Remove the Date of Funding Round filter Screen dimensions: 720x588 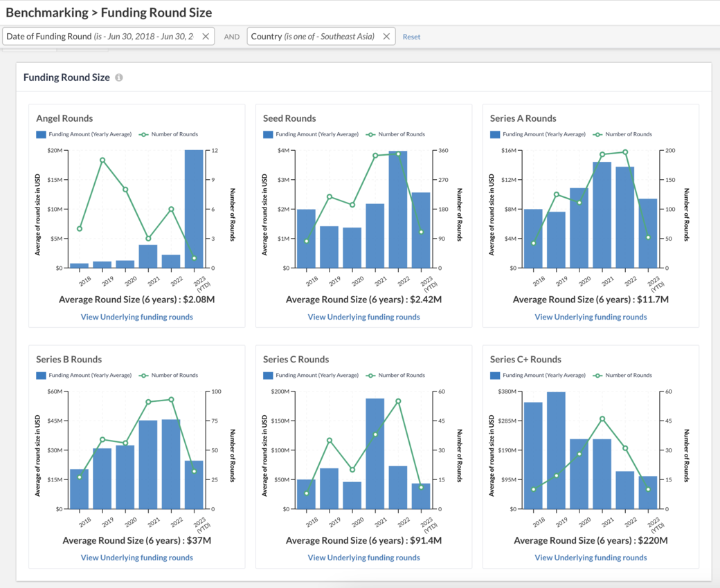click(x=206, y=37)
